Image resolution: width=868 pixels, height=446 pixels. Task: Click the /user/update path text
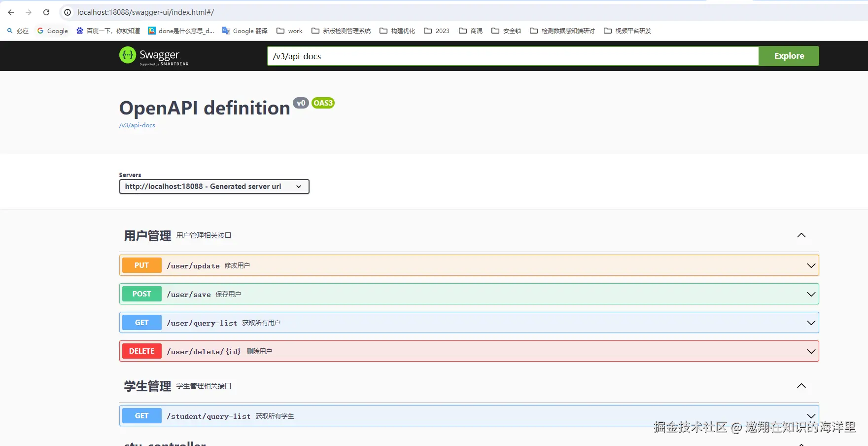[193, 266]
